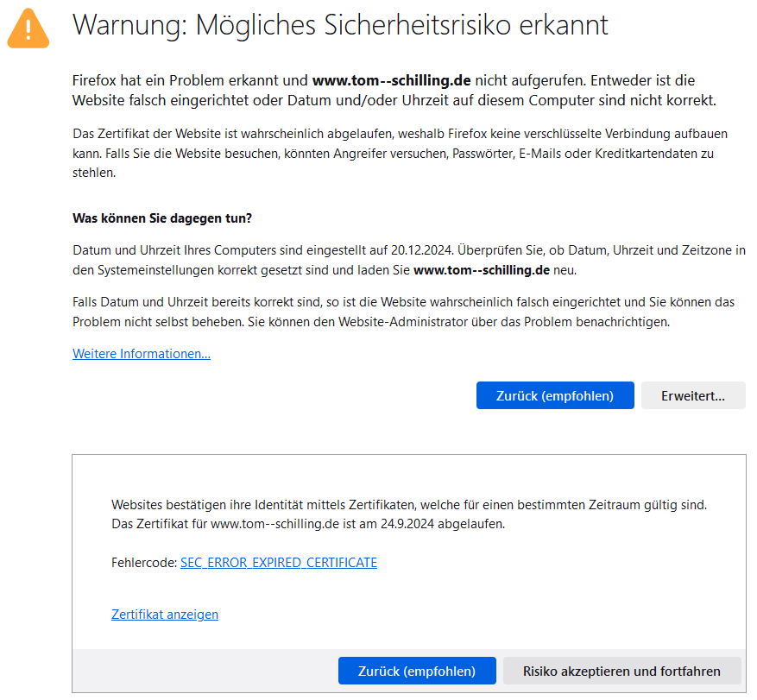Screen dimensions: 757x700
Task: View more information about the security risk
Action: (x=141, y=353)
